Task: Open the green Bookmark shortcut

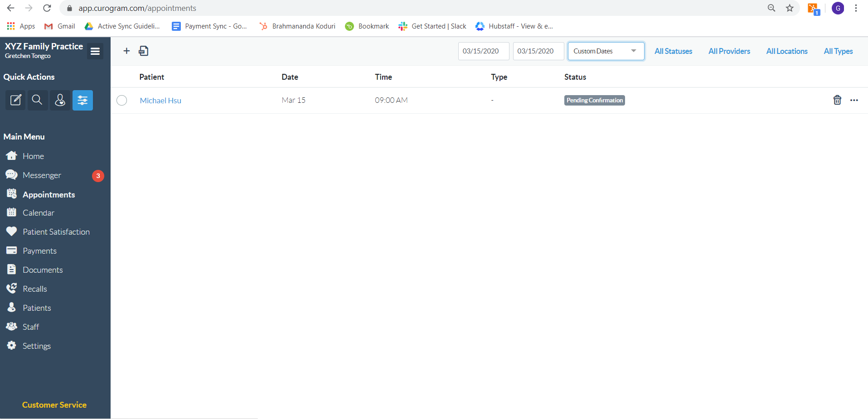Action: (367, 26)
